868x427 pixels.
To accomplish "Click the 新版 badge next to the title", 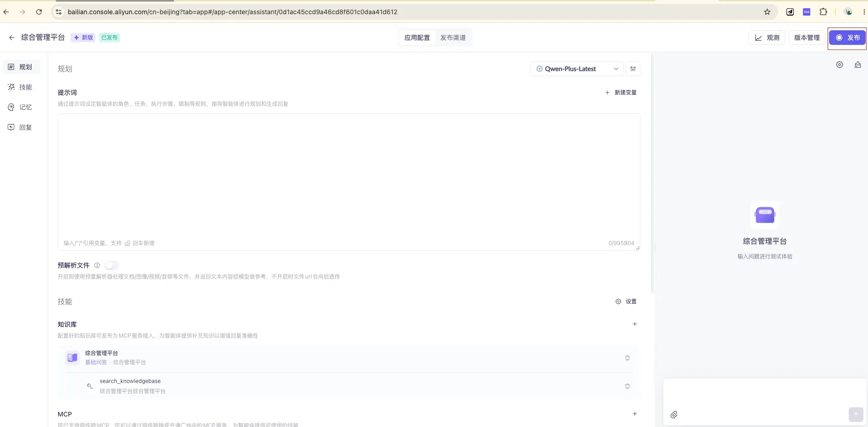I will pyautogui.click(x=83, y=38).
